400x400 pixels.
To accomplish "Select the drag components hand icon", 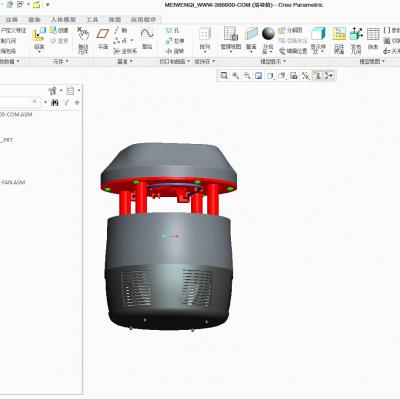I will coord(83,40).
